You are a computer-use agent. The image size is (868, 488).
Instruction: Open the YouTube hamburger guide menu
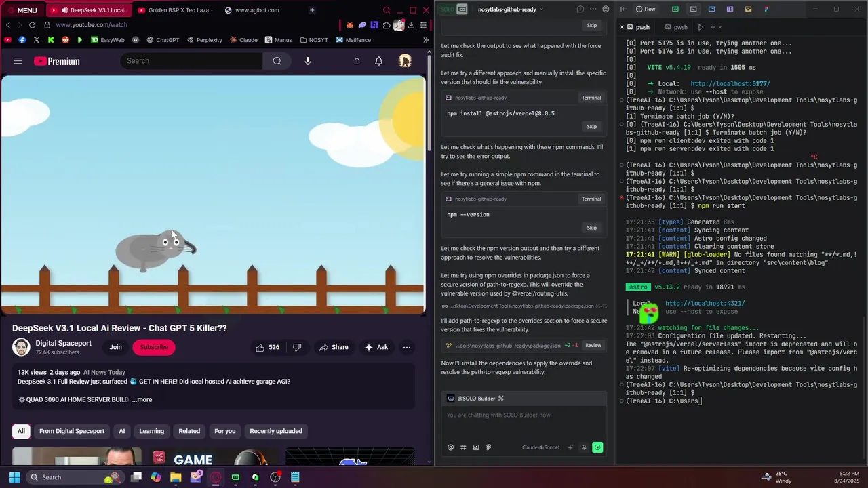tap(18, 61)
